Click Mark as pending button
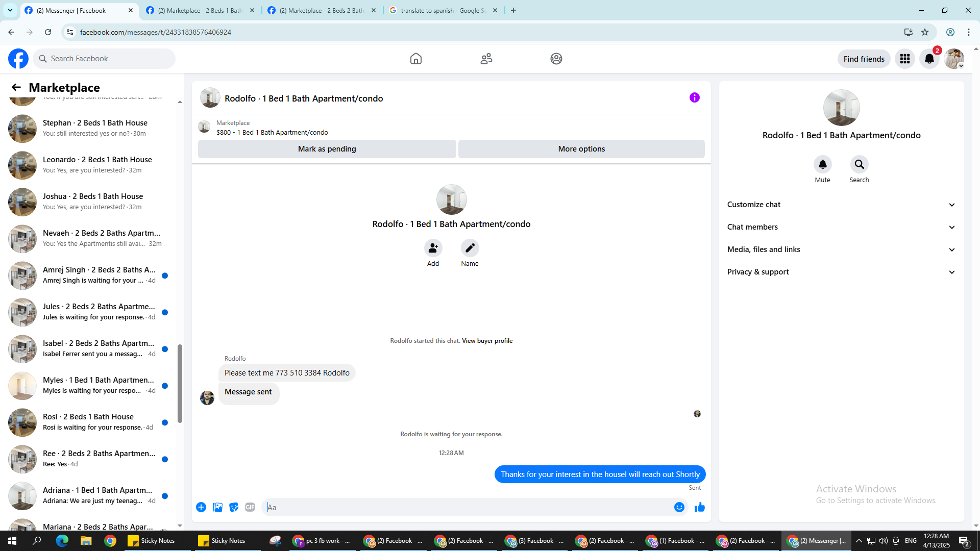Image resolution: width=980 pixels, height=551 pixels. [x=327, y=149]
